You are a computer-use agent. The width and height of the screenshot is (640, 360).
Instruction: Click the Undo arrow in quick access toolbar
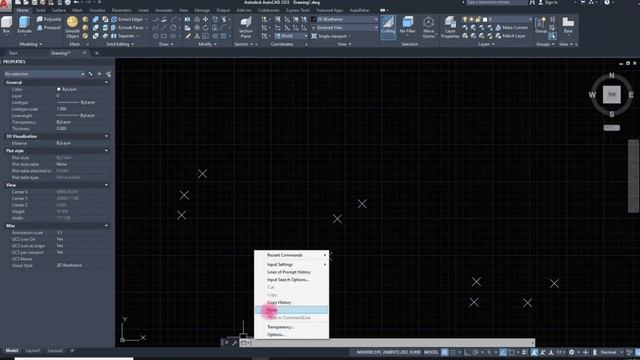coord(76,2)
